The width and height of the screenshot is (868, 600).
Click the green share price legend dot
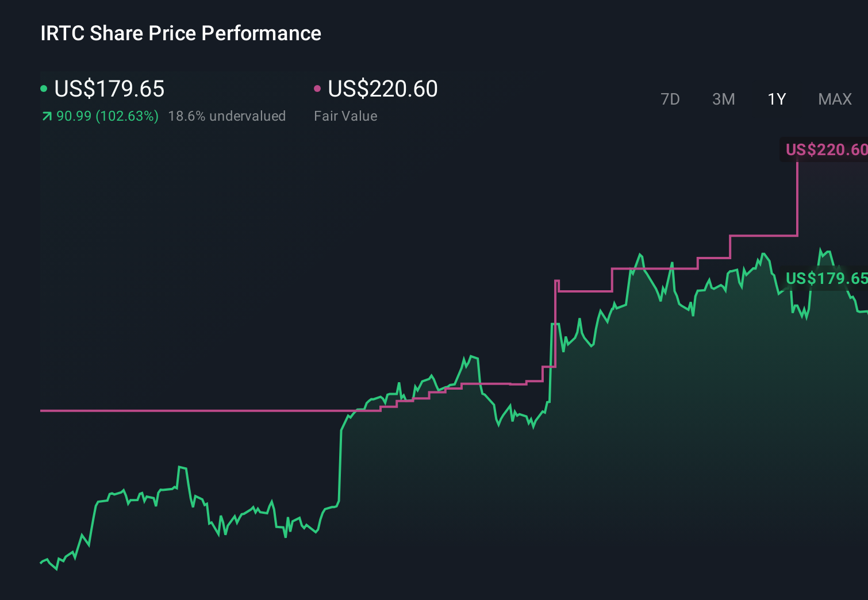43,89
